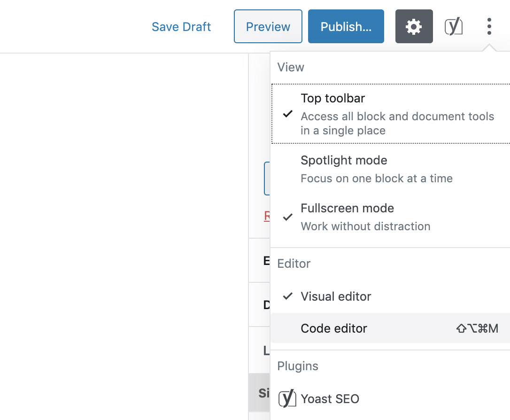Select Visual editor in the Editor section

click(x=336, y=296)
